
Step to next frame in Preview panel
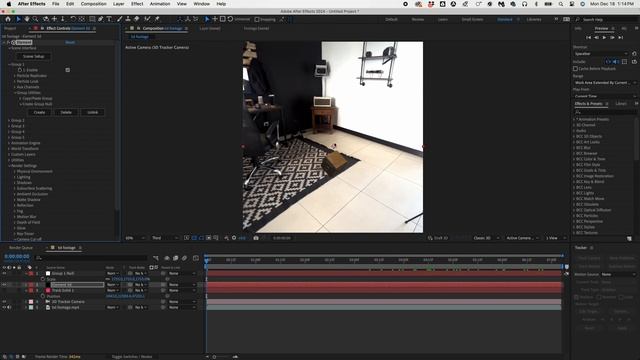[612, 38]
